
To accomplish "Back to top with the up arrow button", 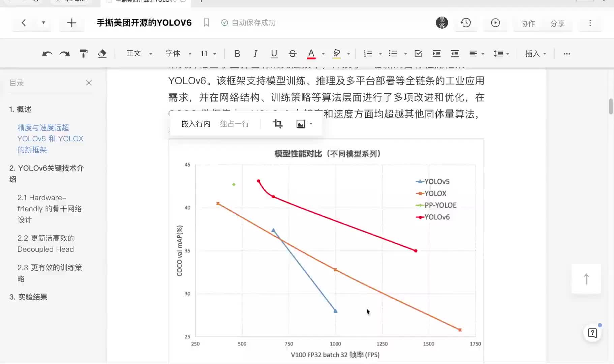I will click(586, 279).
